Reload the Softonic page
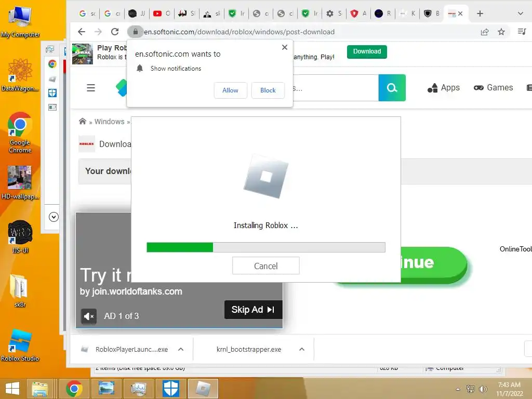The image size is (532, 399). [115, 32]
